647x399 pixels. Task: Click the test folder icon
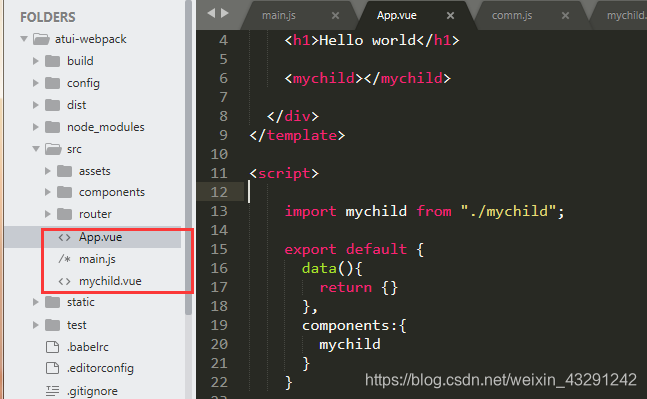tap(52, 325)
